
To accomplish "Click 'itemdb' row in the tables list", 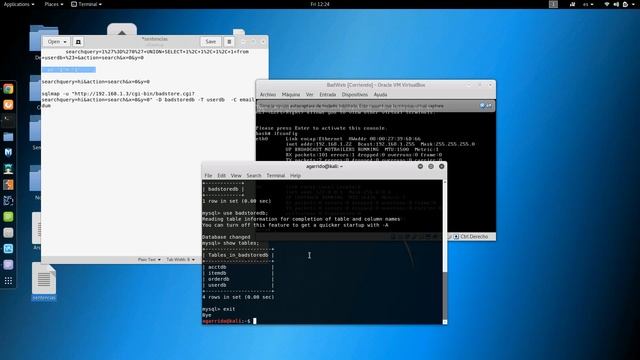I will point(217,273).
